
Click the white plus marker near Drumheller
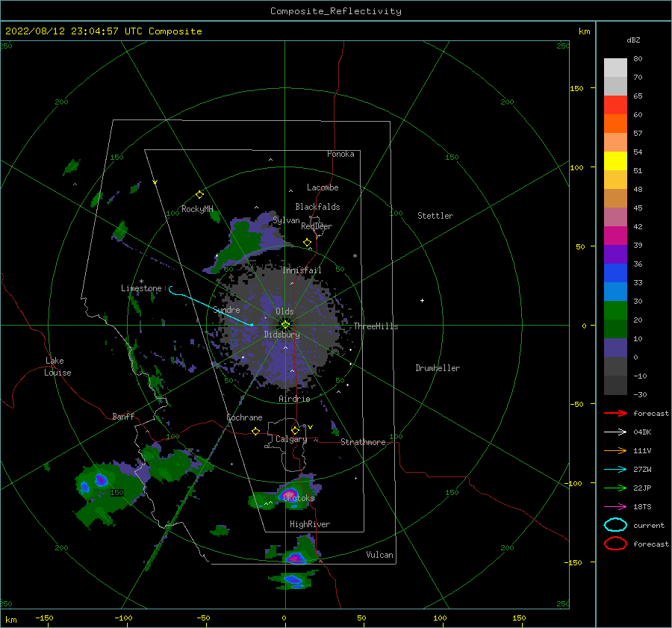point(422,300)
